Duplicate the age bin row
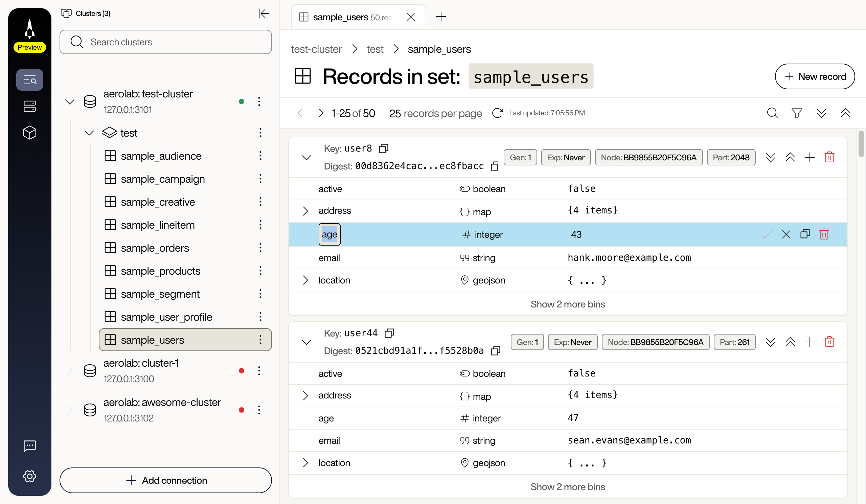The image size is (866, 504). tap(805, 234)
